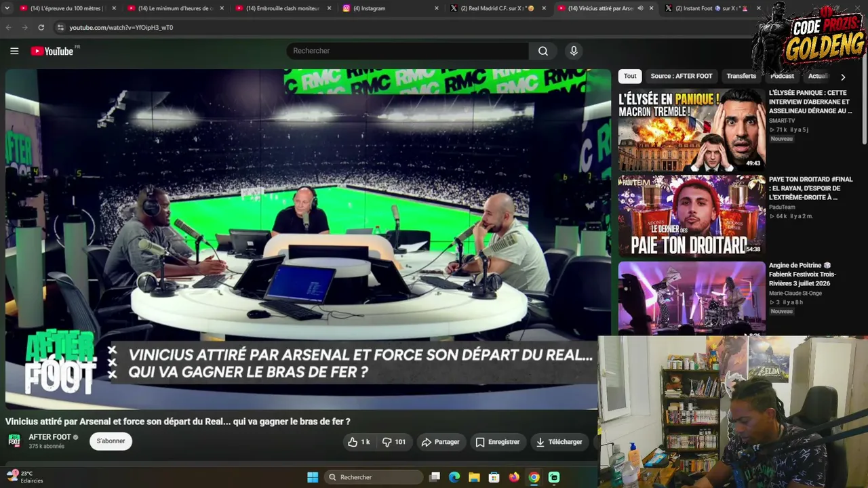Go back with the browser back arrow

9,27
